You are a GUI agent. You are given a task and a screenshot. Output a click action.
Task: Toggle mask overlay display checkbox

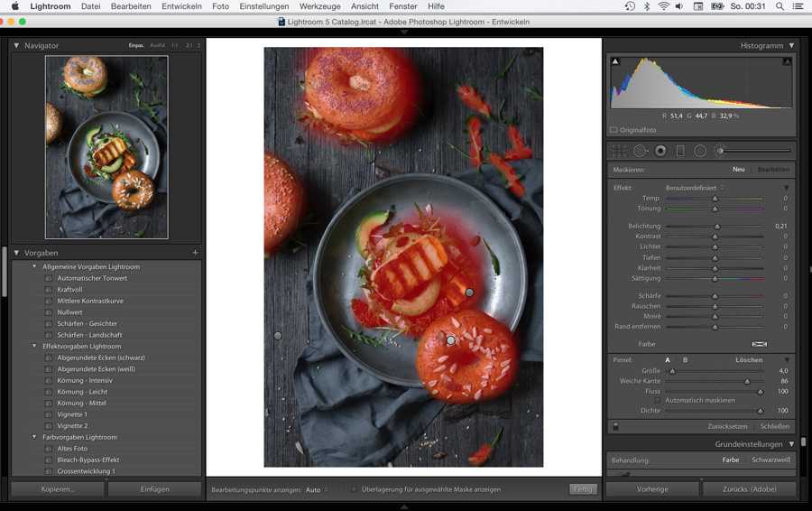(355, 489)
